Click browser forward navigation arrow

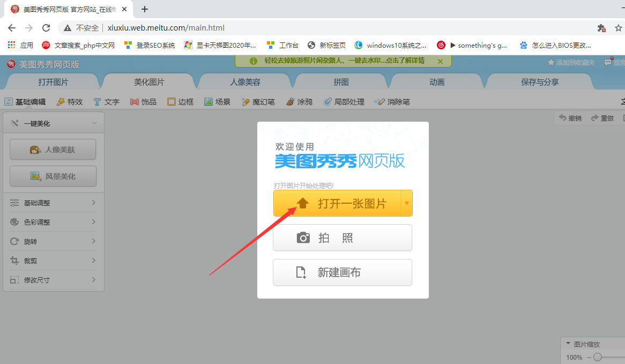[x=29, y=28]
